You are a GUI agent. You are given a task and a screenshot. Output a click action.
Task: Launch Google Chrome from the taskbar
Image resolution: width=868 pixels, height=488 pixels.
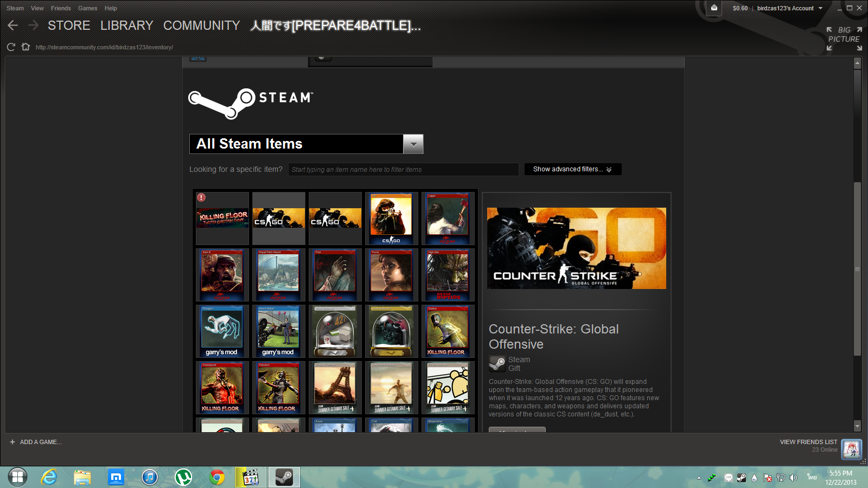[x=217, y=477]
